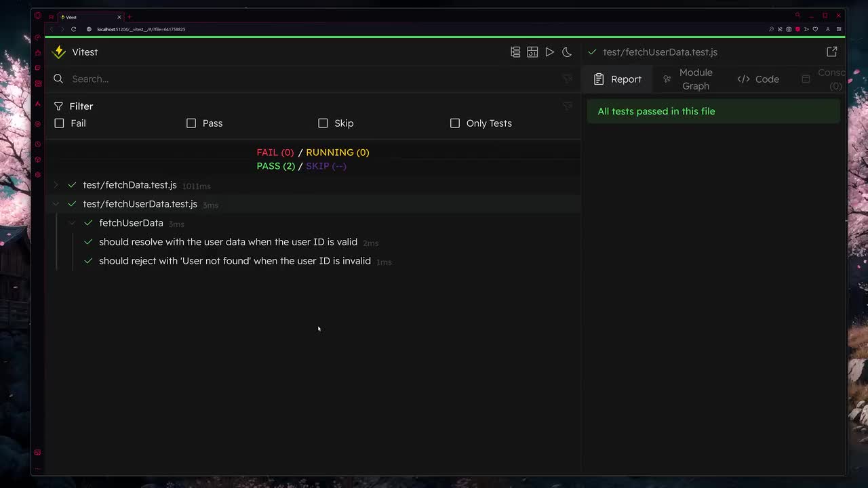Click the zoom magnifier icon in address bar

[x=771, y=29]
